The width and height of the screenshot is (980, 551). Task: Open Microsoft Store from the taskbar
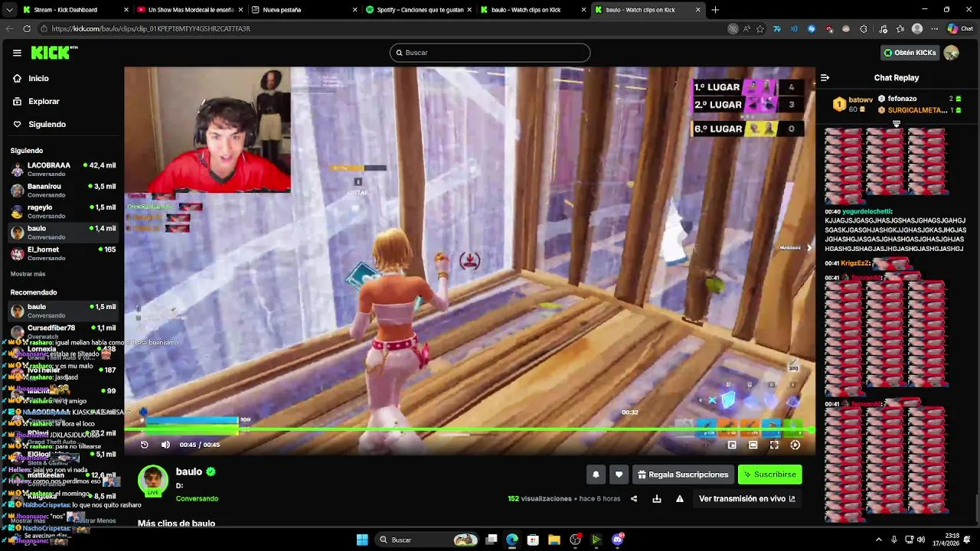533,540
